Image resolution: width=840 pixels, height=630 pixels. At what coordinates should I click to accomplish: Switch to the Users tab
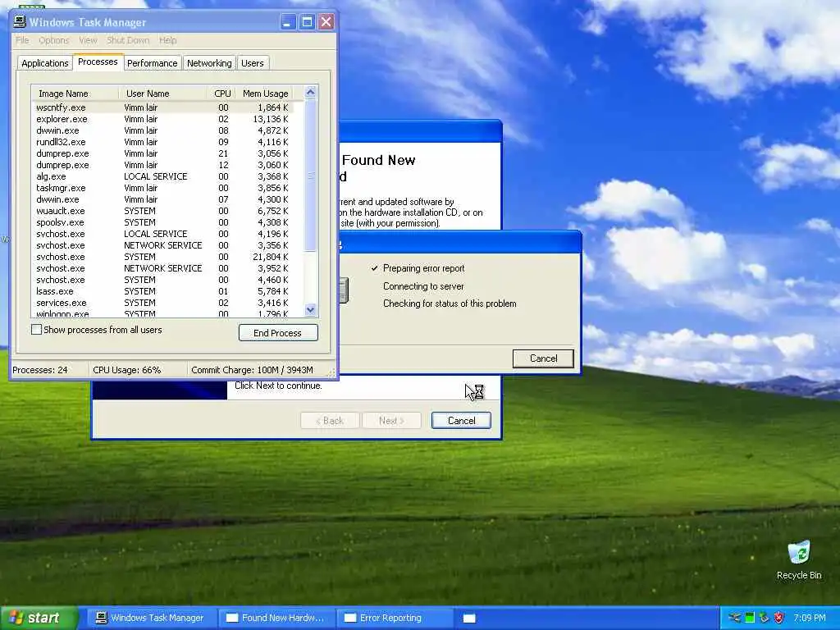point(253,63)
